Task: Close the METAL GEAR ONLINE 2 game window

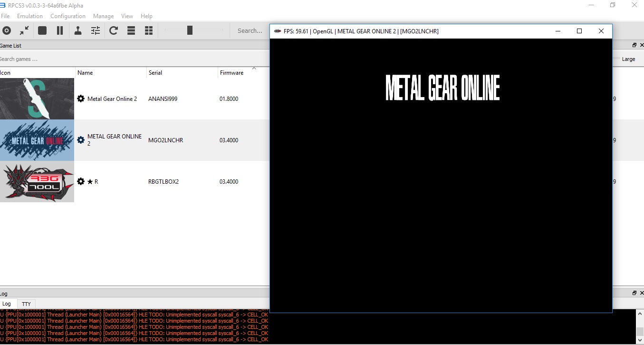Action: coord(601,31)
